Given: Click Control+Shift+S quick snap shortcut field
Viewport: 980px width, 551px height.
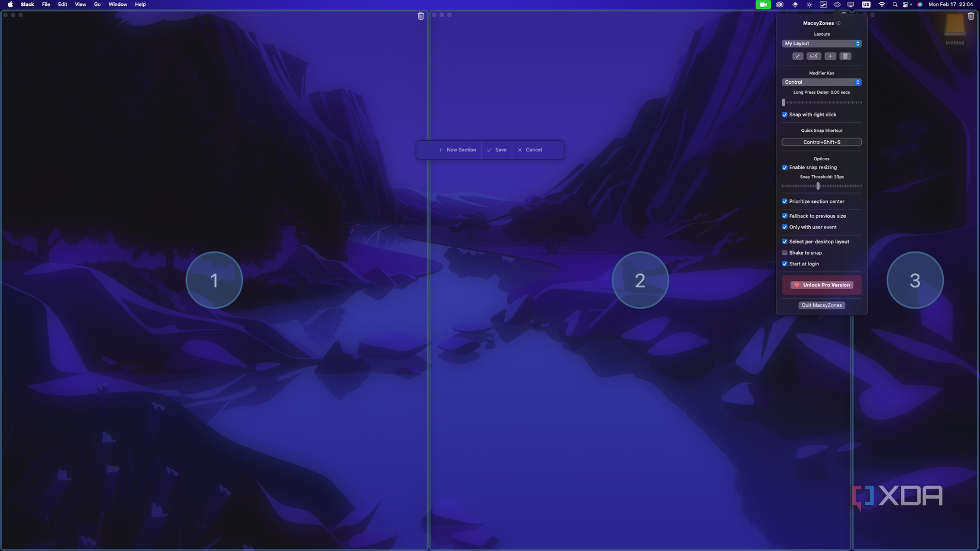Looking at the screenshot, I should click(x=821, y=142).
